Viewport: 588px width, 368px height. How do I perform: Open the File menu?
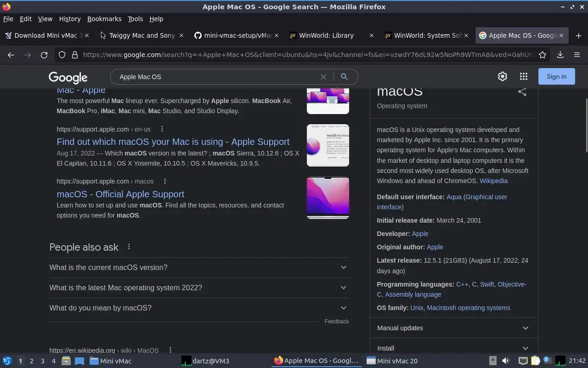tap(8, 19)
